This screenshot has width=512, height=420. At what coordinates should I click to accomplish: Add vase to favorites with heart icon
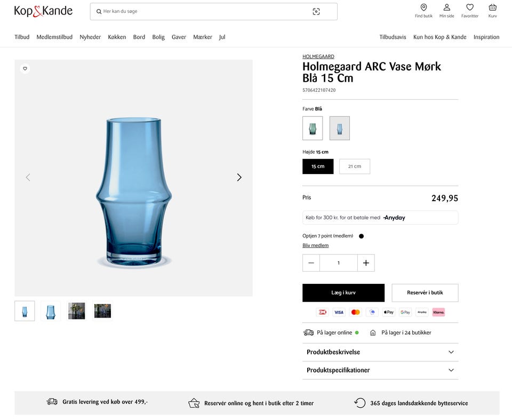click(x=25, y=68)
